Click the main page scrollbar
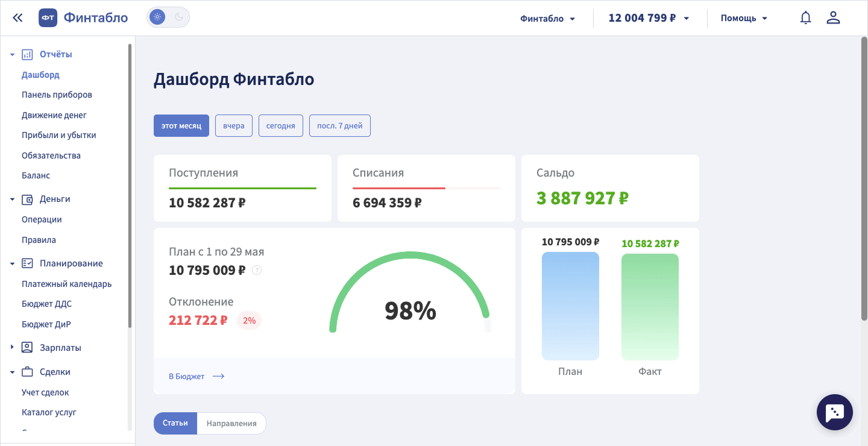Viewport: 868px width, 446px height. point(864,178)
